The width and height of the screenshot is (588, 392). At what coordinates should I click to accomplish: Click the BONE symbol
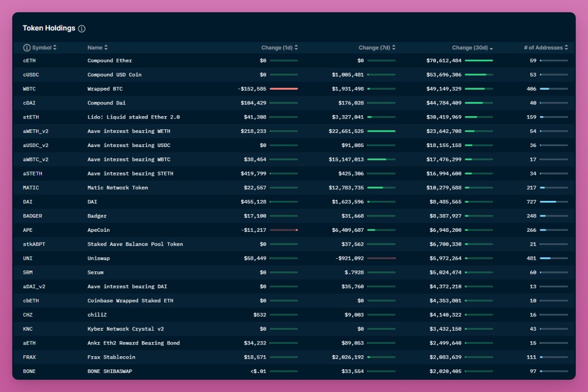(x=29, y=371)
